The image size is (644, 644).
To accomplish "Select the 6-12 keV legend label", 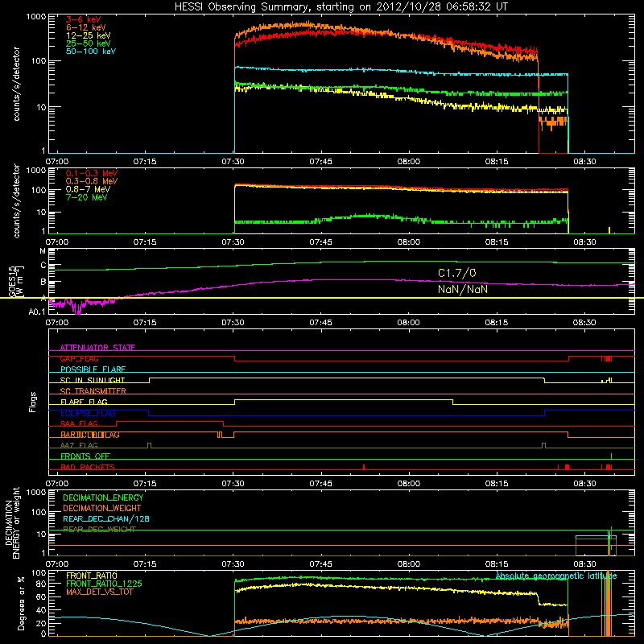I will [86, 27].
